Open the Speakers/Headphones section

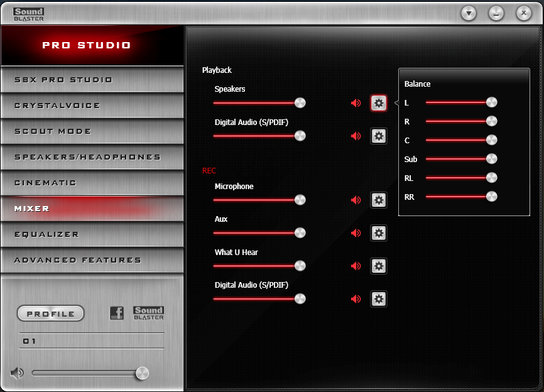click(92, 157)
